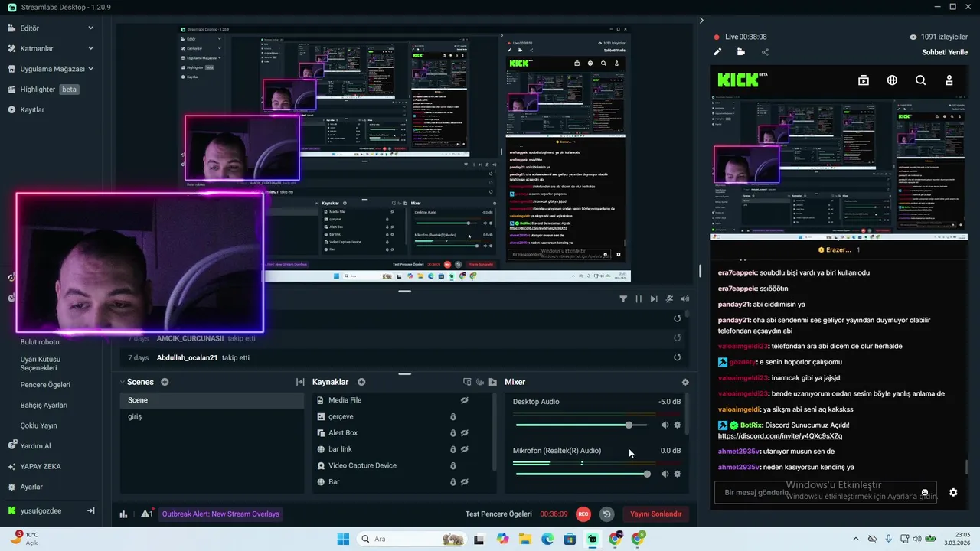Image resolution: width=980 pixels, height=551 pixels.
Task: Toggle visibility of Bar source
Action: point(464,482)
